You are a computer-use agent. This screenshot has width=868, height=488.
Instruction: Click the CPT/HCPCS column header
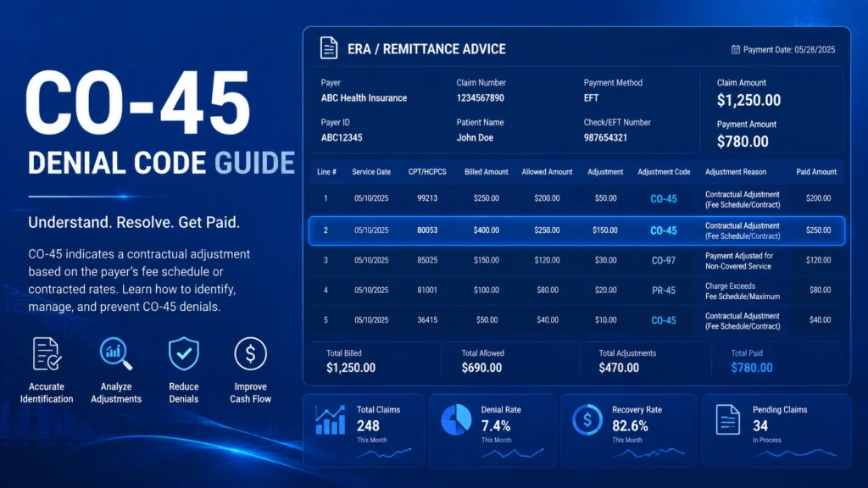click(x=427, y=172)
